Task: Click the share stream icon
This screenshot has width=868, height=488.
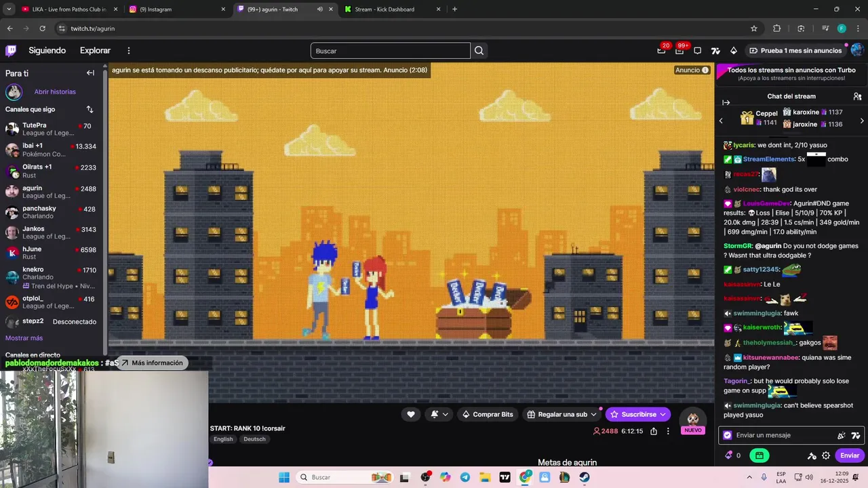Action: (654, 431)
